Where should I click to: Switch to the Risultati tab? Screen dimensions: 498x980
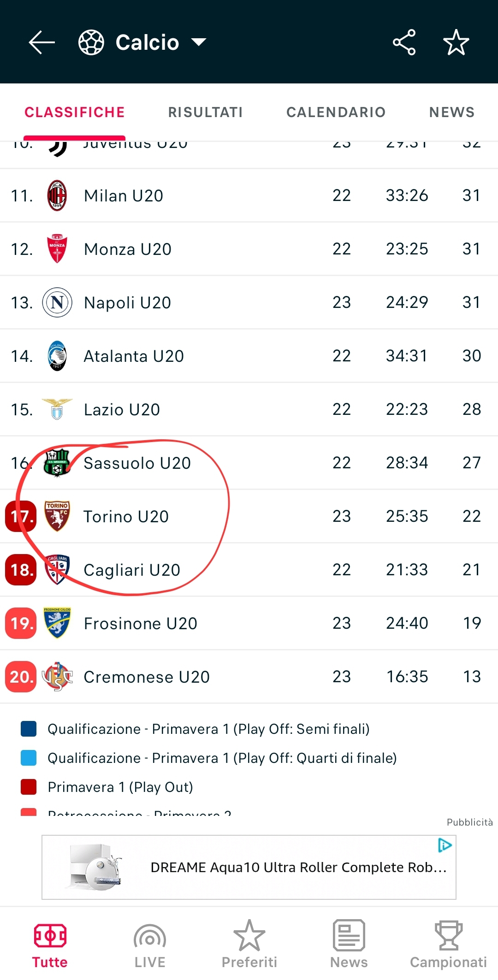pyautogui.click(x=205, y=112)
